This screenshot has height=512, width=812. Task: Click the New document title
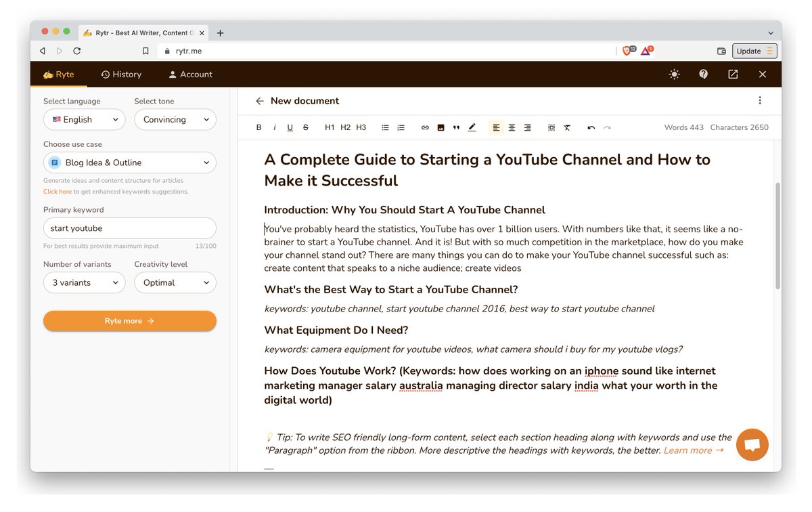pos(304,101)
